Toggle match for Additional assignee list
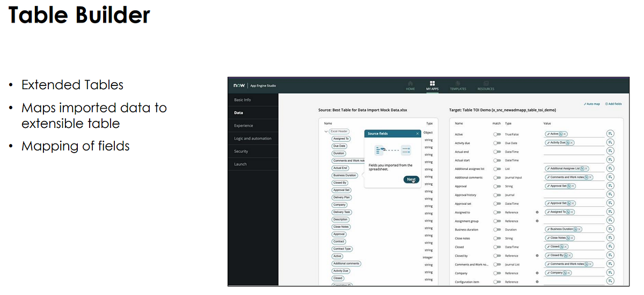This screenshot has width=644, height=295. pos(497,169)
